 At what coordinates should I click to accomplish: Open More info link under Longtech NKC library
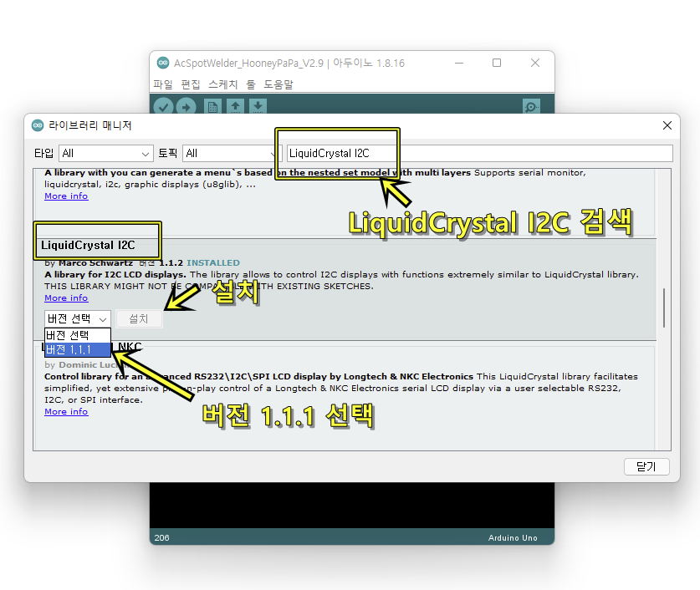tap(66, 412)
